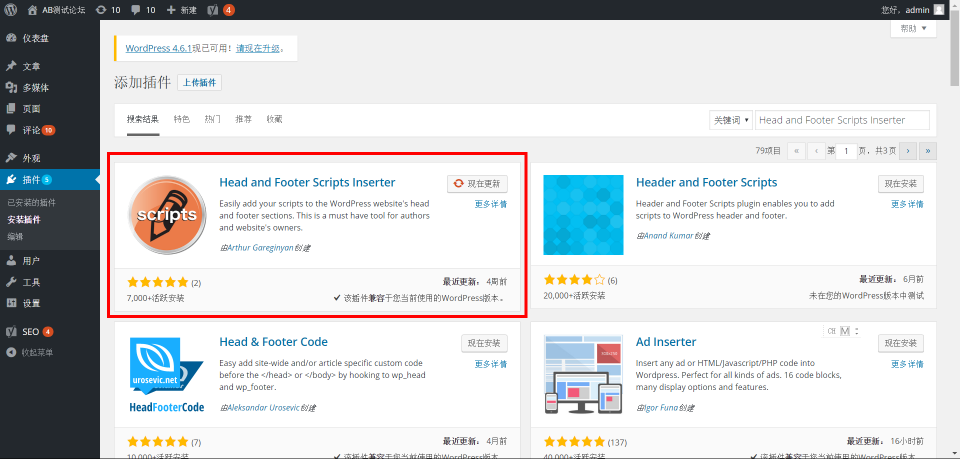Click 您好, admin account greeting

tap(906, 10)
